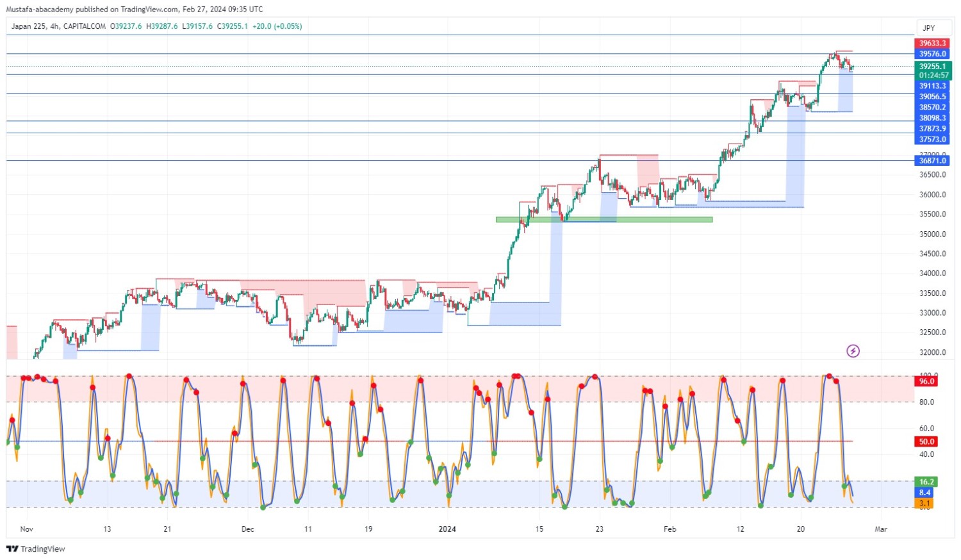Click the 36000.0 price axis tick

(x=932, y=195)
